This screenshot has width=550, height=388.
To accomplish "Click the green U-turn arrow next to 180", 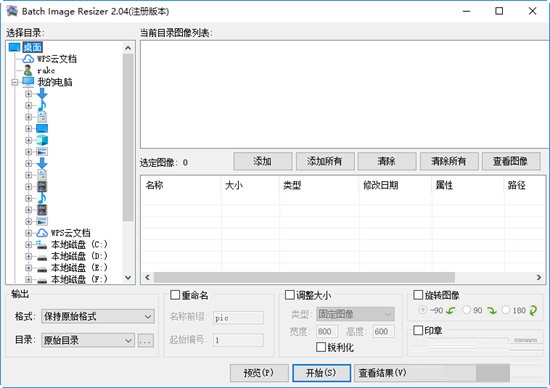I will tap(533, 310).
